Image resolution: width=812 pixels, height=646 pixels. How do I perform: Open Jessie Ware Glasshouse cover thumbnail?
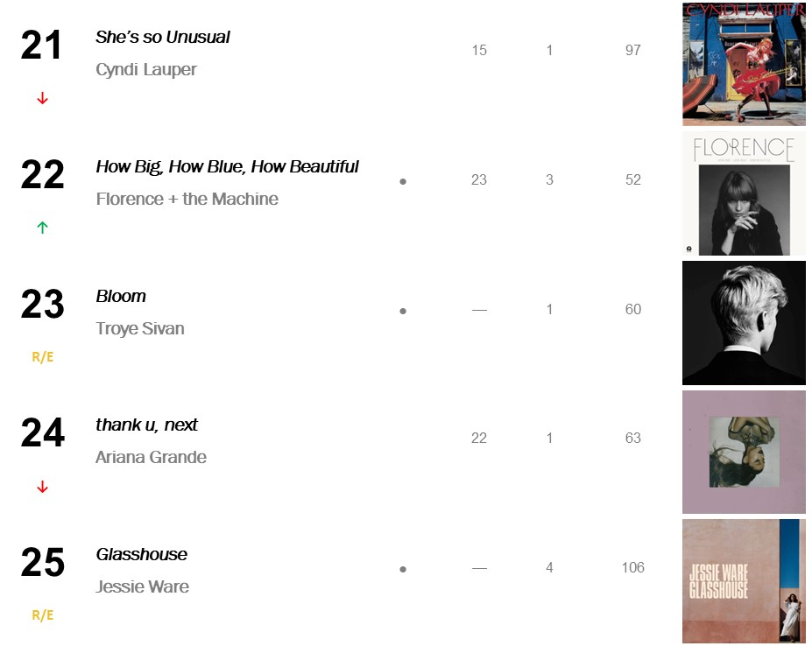[x=744, y=581]
